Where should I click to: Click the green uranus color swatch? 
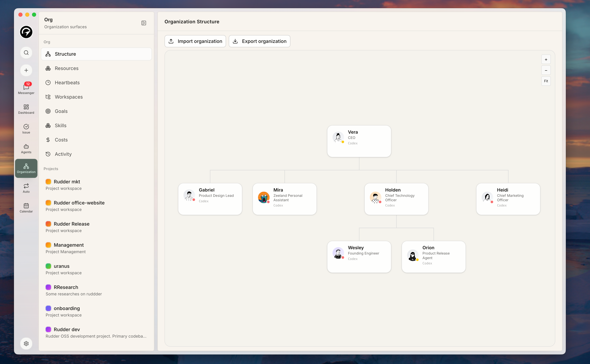click(x=48, y=266)
